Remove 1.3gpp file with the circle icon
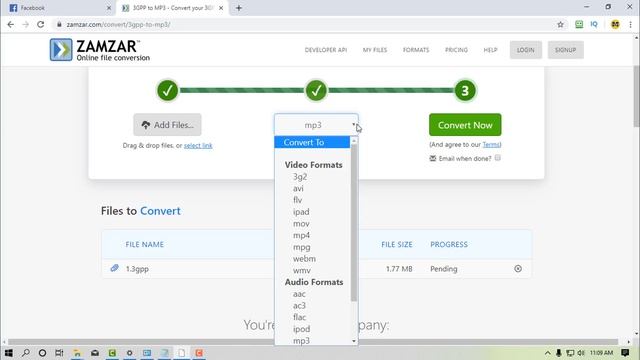This screenshot has height=360, width=640. (x=518, y=269)
